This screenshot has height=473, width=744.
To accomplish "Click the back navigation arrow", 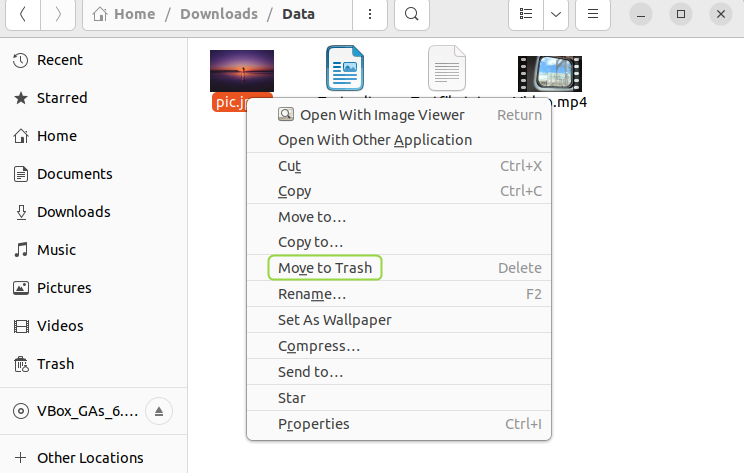I will coord(23,15).
